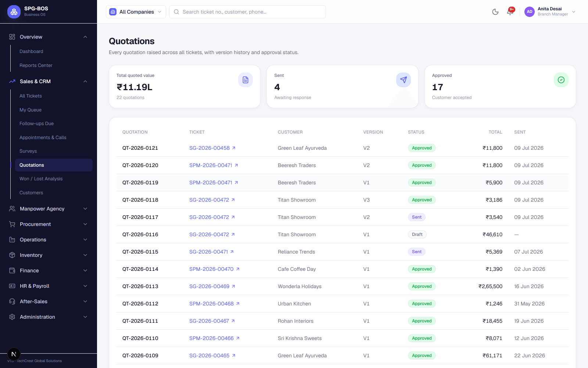Click the Sent status badge for QT-2026-0117

point(417,217)
